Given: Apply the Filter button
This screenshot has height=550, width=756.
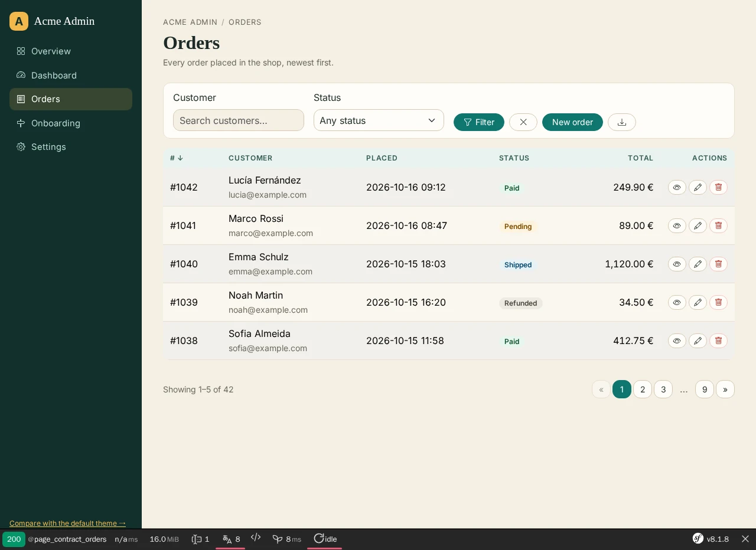Looking at the screenshot, I should coord(479,122).
